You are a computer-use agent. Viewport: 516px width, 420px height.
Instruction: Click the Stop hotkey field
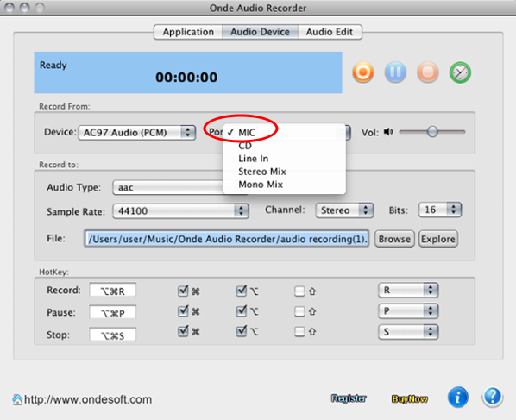(x=112, y=335)
